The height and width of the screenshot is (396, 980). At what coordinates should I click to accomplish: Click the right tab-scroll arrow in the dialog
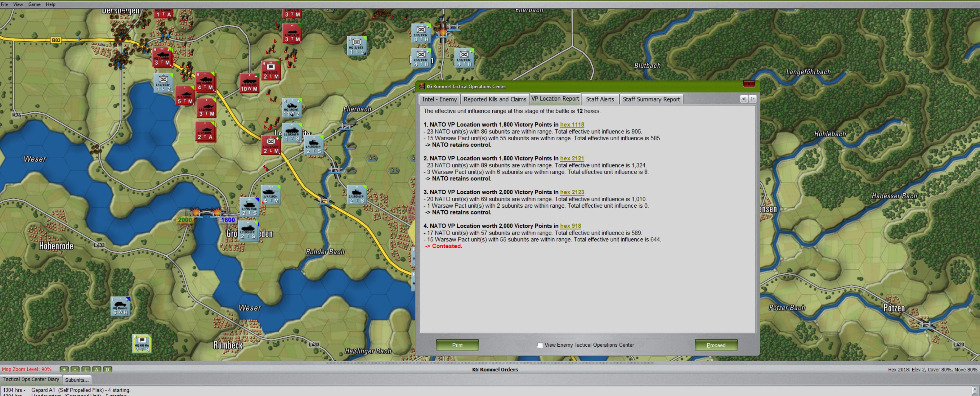(x=753, y=99)
